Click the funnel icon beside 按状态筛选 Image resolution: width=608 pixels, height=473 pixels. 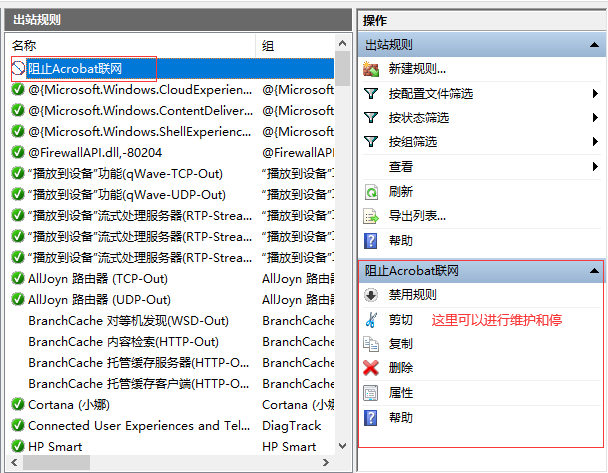coord(371,117)
